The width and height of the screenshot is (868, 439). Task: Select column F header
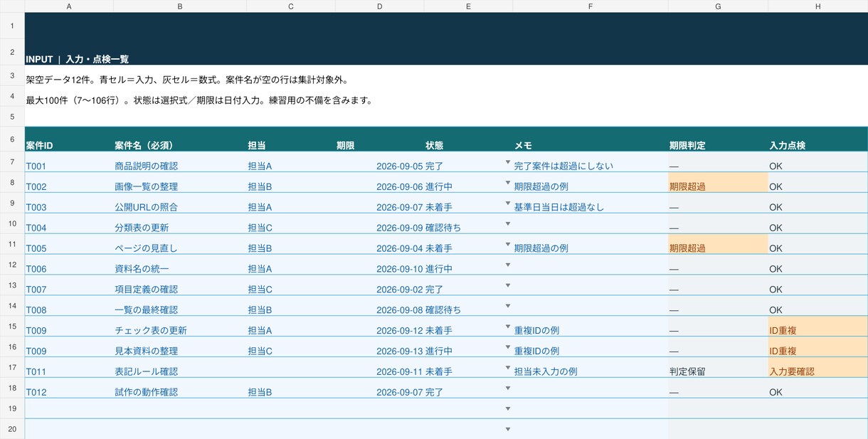(x=591, y=6)
